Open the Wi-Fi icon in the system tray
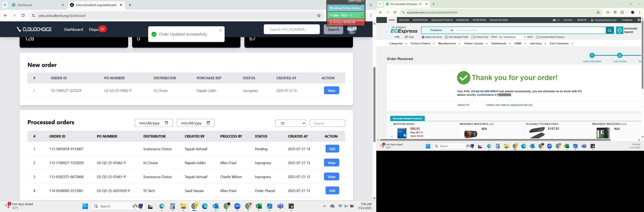 340,206
